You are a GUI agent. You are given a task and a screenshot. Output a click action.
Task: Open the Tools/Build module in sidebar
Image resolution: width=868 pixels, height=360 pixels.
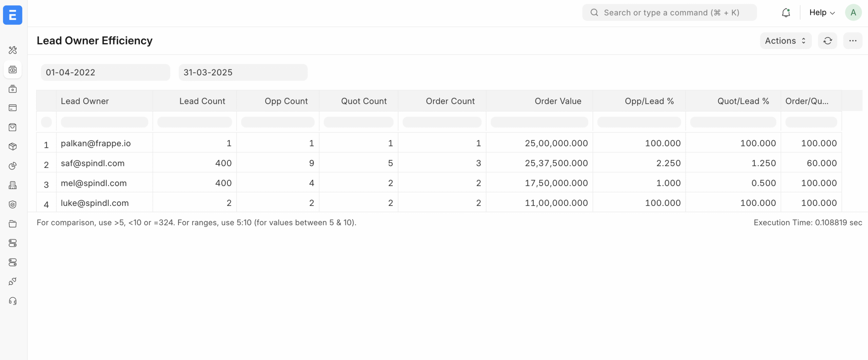click(13, 50)
